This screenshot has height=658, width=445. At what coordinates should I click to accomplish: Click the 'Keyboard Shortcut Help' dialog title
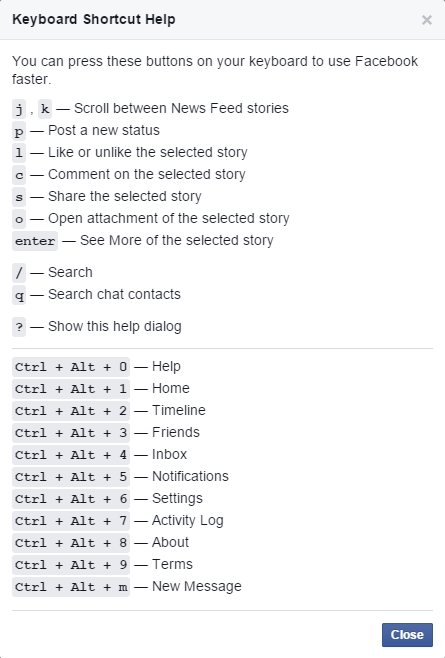coord(94,19)
